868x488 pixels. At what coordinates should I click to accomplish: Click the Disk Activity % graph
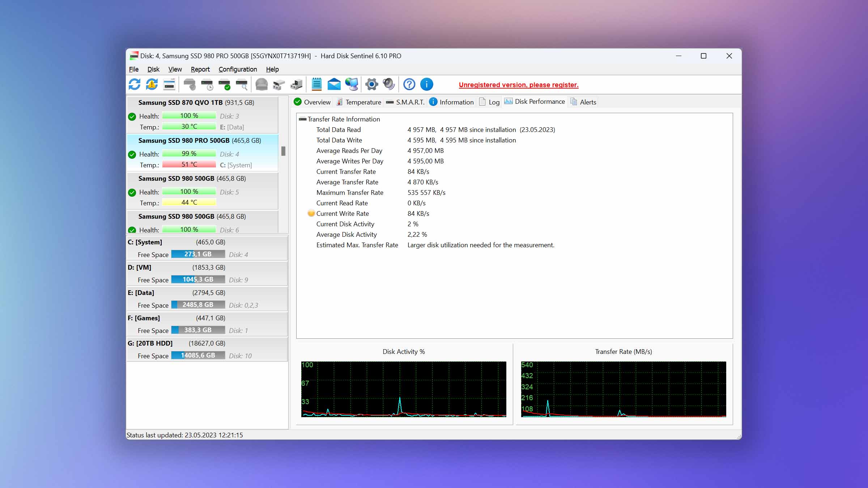tap(404, 389)
